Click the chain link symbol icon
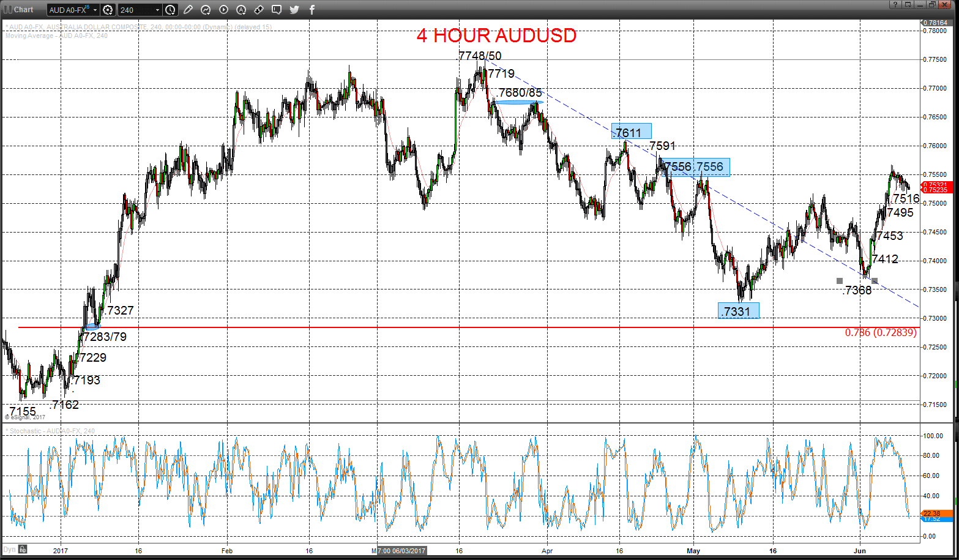959x560 pixels. tap(259, 10)
